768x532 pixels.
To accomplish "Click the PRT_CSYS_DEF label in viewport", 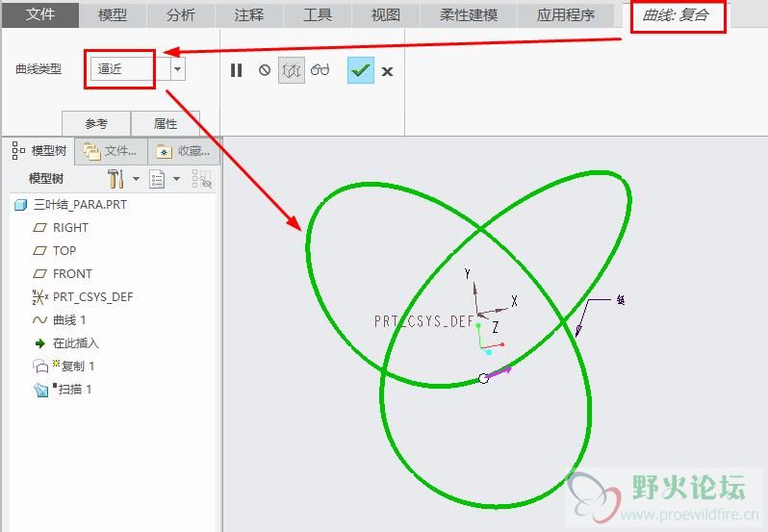I will (x=424, y=321).
